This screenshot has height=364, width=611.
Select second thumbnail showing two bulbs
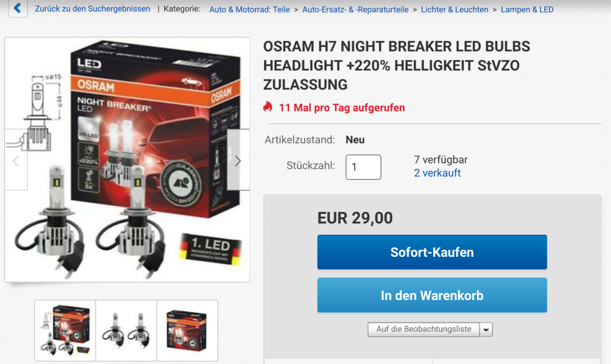(x=126, y=330)
